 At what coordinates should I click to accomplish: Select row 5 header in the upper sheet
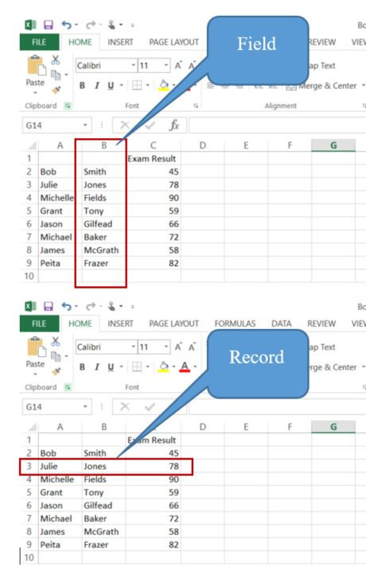[29, 211]
